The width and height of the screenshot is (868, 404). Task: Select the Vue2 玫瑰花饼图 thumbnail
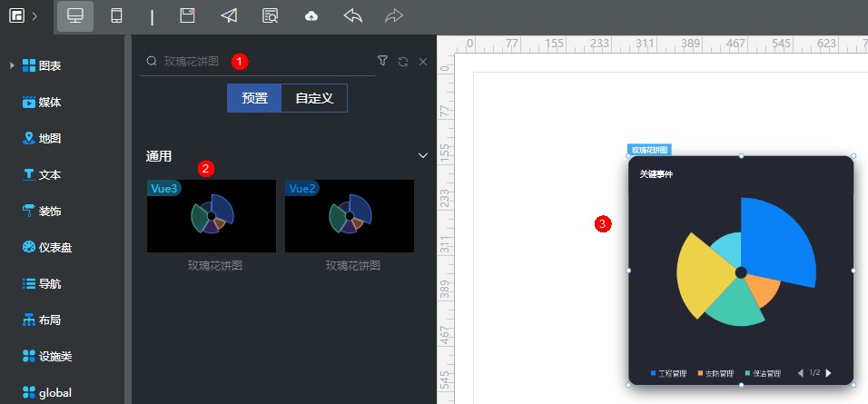[x=350, y=216]
